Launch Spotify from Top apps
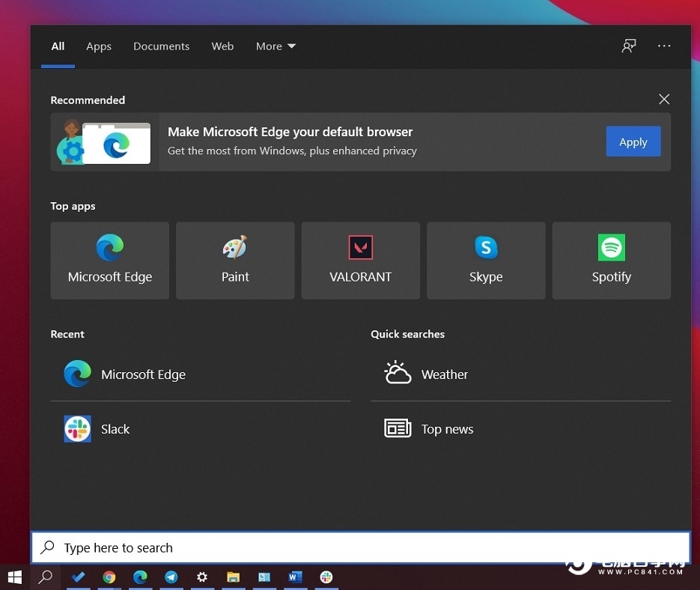 [611, 260]
